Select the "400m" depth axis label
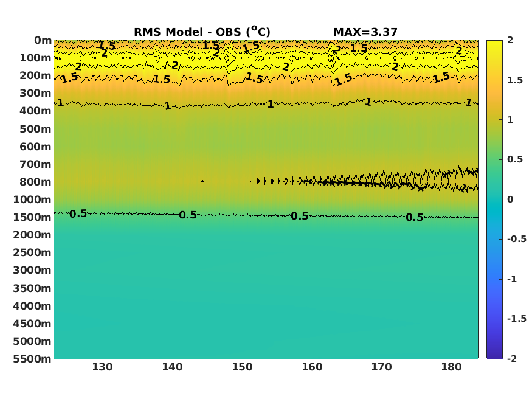This screenshot has height=399, width=532. pyautogui.click(x=36, y=111)
